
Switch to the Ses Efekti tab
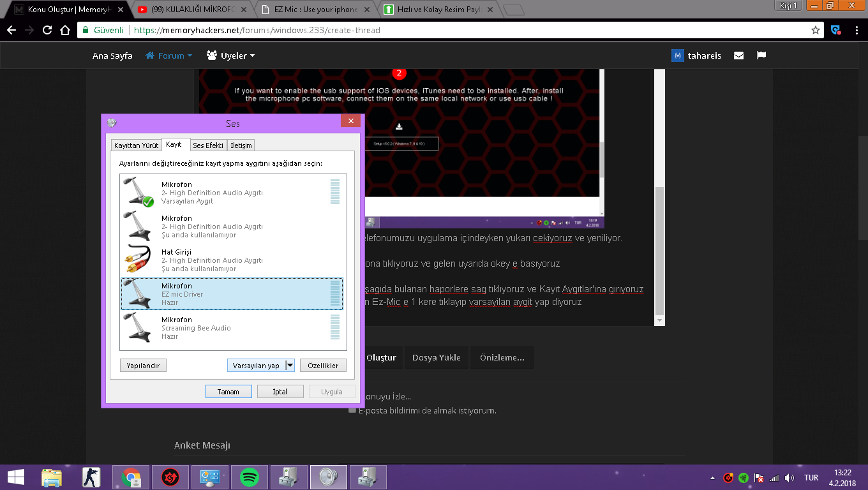[x=208, y=145]
